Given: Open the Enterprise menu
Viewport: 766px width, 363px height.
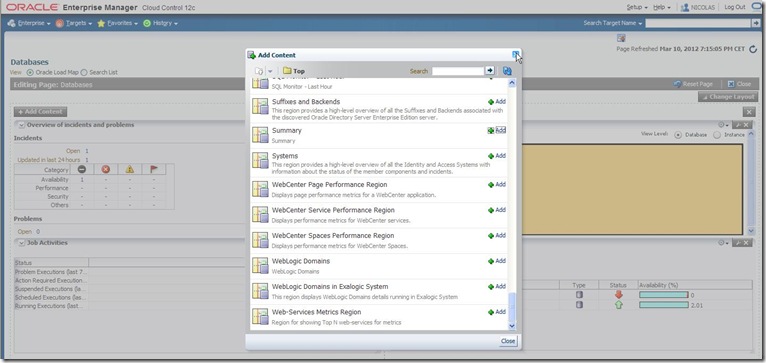Looking at the screenshot, I should (29, 23).
